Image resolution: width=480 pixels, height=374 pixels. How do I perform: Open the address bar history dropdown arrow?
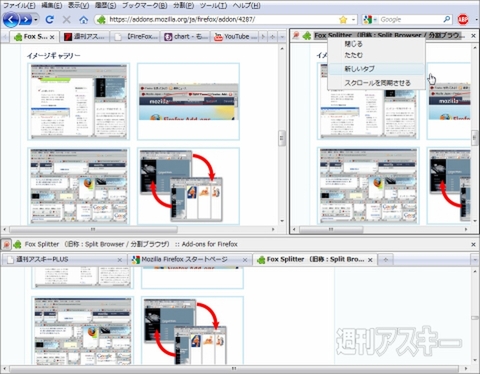(354, 20)
